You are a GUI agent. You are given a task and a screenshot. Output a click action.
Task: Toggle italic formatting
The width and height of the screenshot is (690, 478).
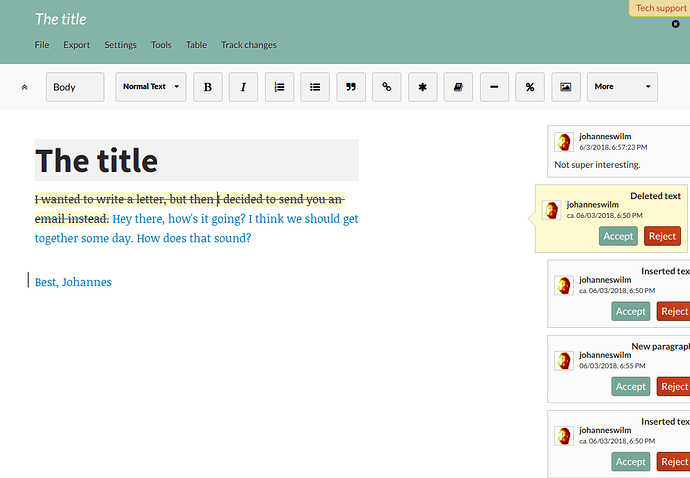tap(243, 87)
